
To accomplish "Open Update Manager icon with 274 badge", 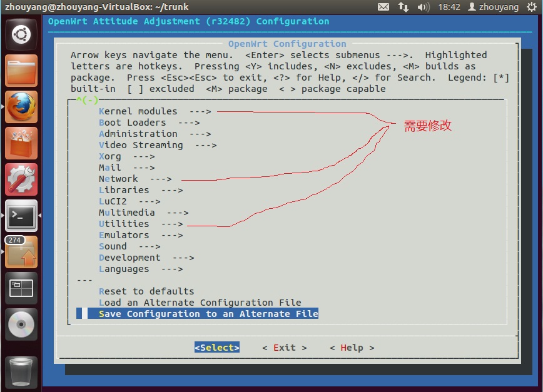I will tap(21, 252).
